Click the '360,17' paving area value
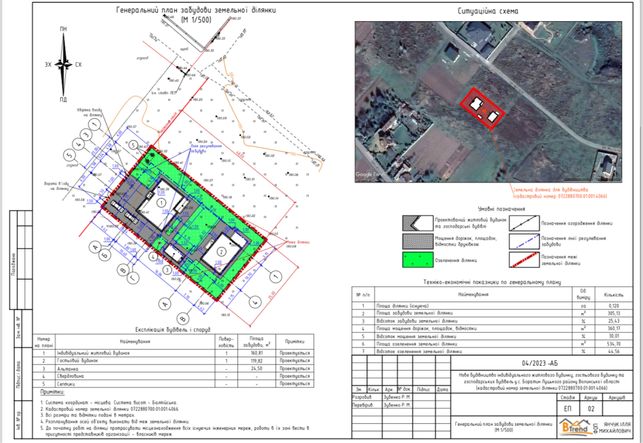643x443 pixels. tap(613, 329)
